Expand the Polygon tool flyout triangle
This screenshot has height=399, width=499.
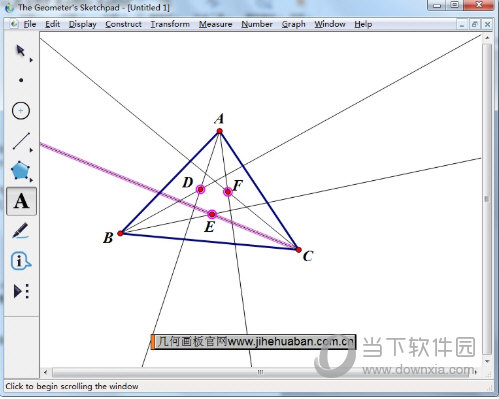point(31,180)
